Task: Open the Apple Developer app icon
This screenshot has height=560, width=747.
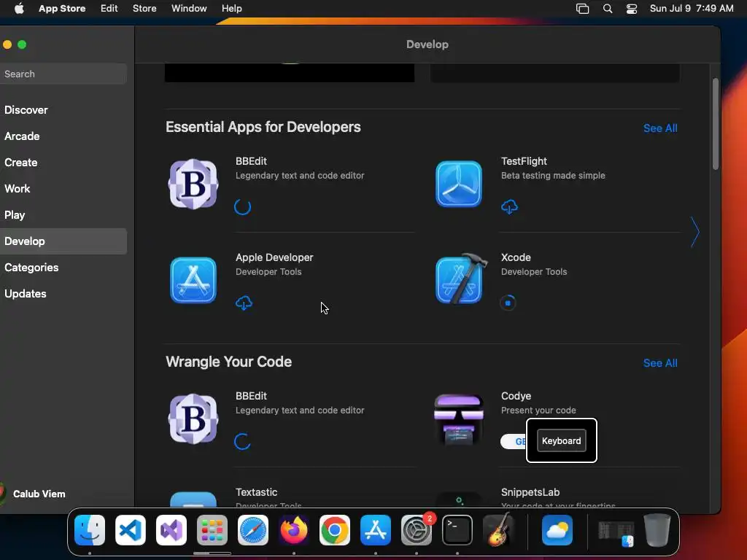Action: point(193,280)
